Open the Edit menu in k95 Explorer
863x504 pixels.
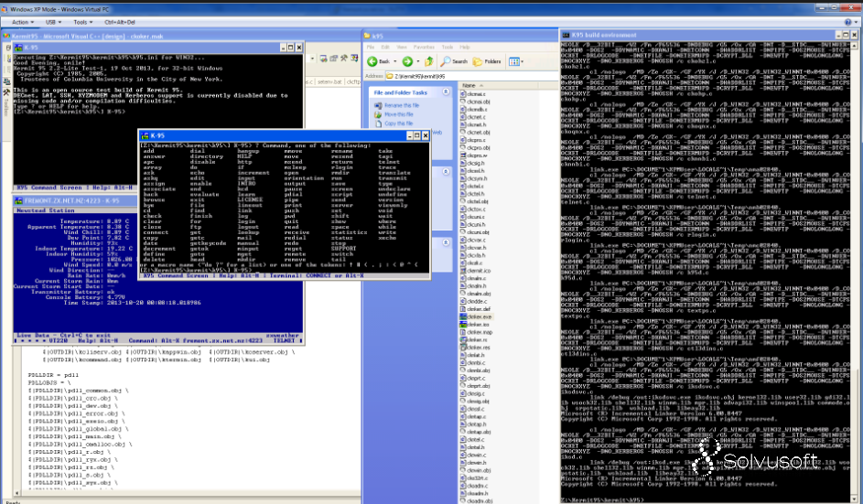(385, 48)
